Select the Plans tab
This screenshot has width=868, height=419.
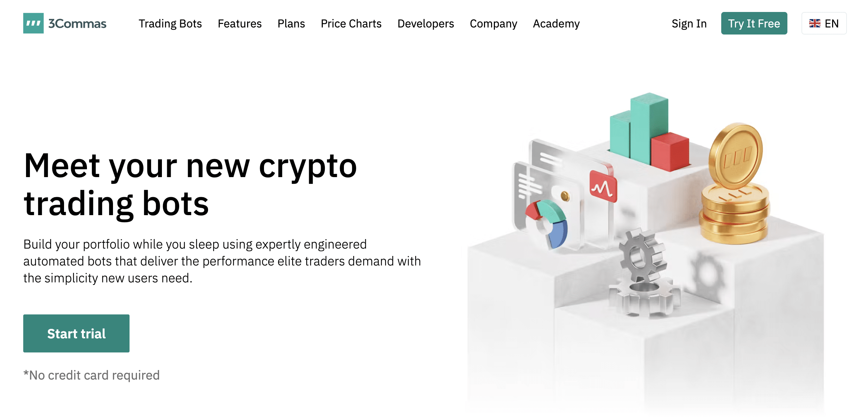point(290,23)
